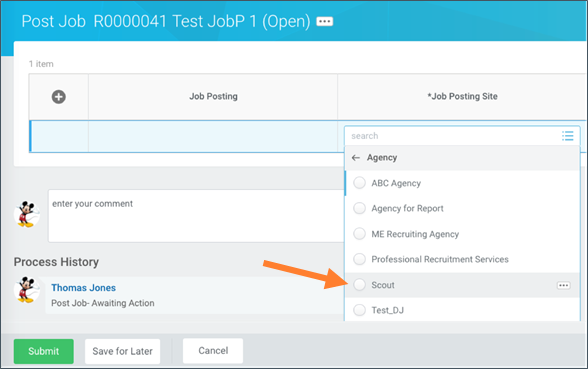Click the avatar next to the comment box
Viewport: 588px width, 369px height.
(27, 214)
